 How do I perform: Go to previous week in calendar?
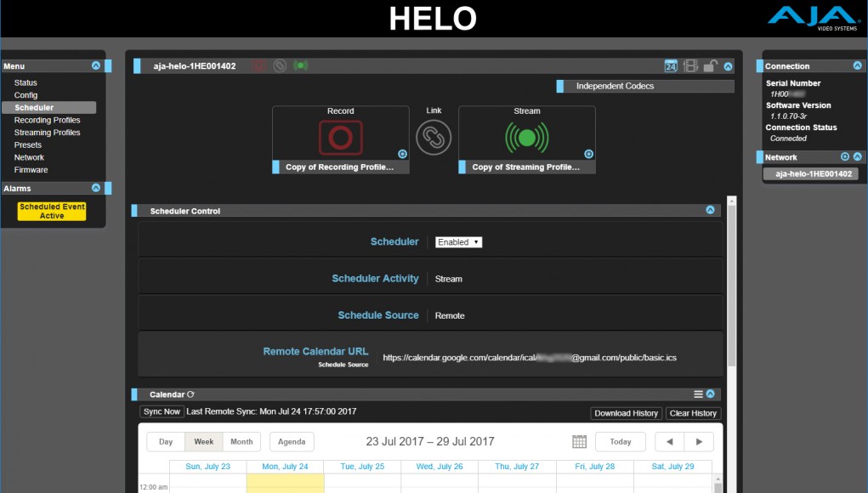[x=670, y=441]
